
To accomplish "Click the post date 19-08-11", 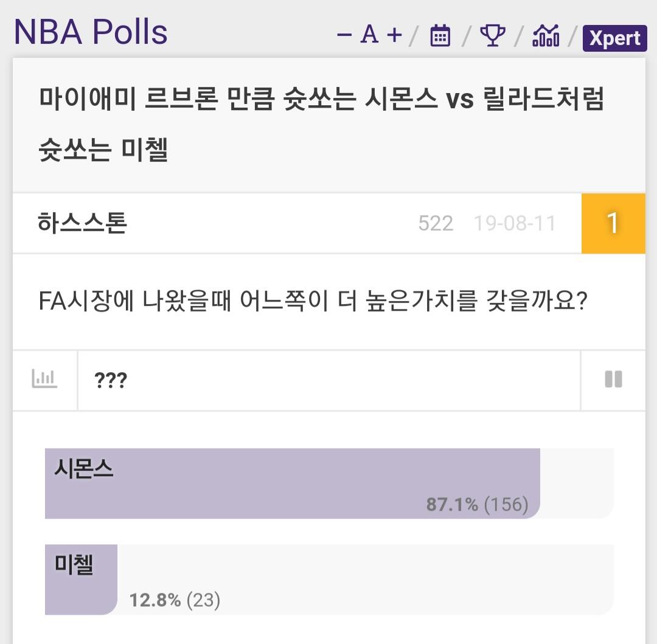I will 515,223.
